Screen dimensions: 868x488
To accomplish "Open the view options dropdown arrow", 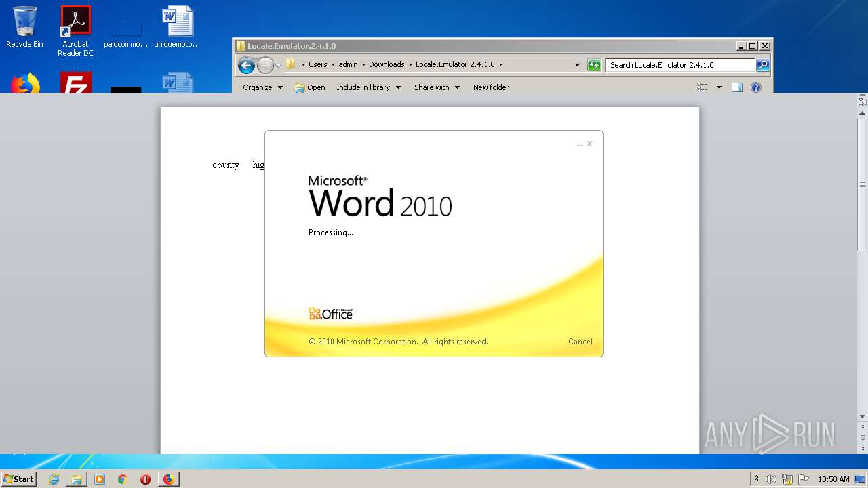I will [719, 87].
